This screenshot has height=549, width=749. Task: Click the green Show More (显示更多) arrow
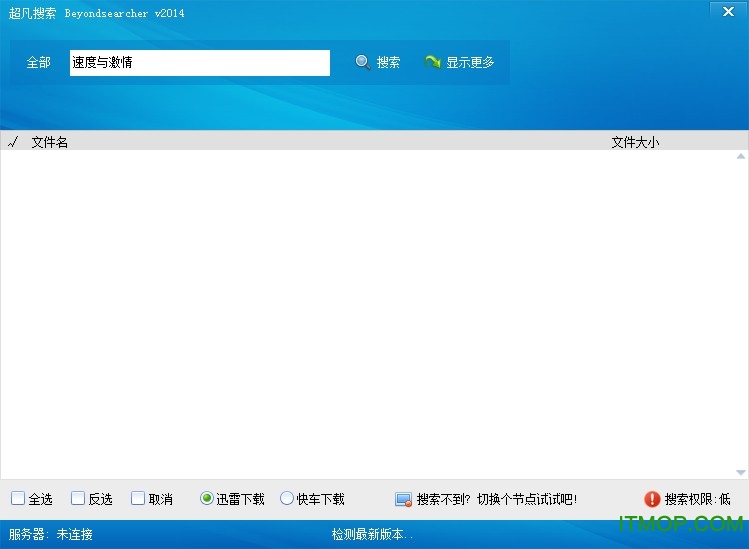point(433,62)
